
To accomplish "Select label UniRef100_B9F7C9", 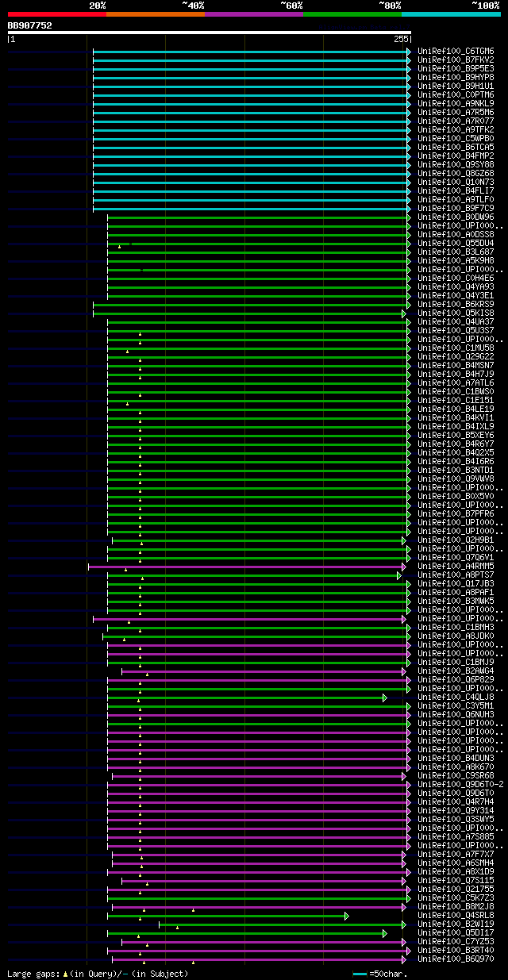I will point(456,208).
